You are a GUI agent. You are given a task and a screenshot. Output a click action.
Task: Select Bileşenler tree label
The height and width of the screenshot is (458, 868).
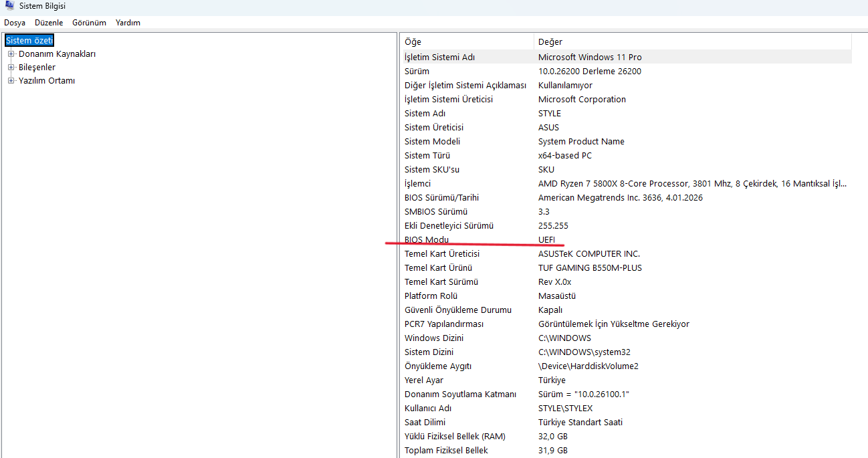(x=37, y=68)
